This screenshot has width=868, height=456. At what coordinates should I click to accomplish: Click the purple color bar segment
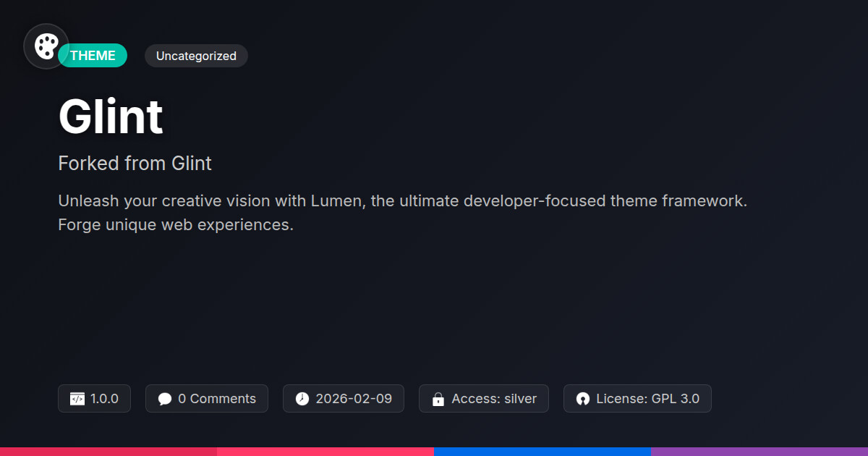click(759, 451)
